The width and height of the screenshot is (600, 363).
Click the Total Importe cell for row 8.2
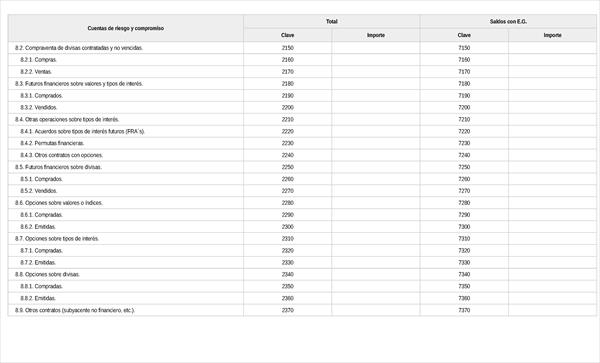[x=376, y=48]
